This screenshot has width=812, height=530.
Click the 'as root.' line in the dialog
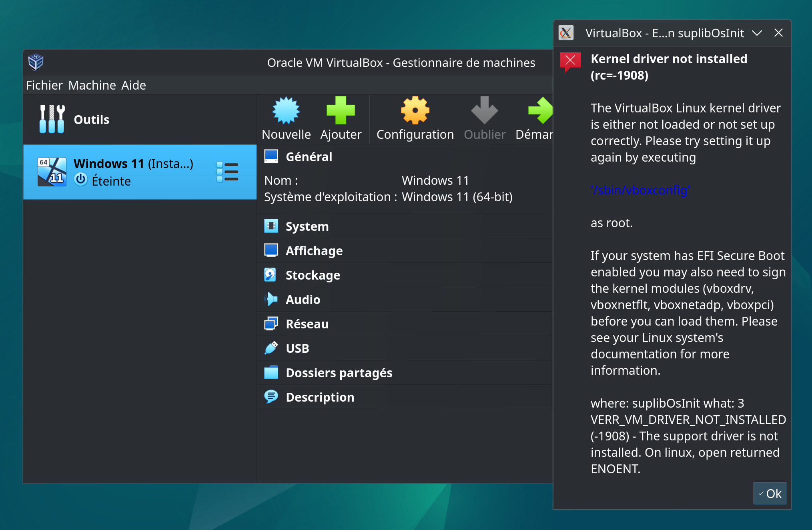612,223
